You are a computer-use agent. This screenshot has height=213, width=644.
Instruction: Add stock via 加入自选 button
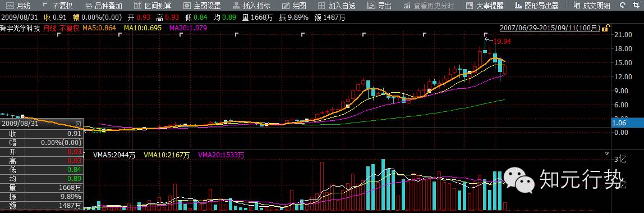tap(337, 6)
